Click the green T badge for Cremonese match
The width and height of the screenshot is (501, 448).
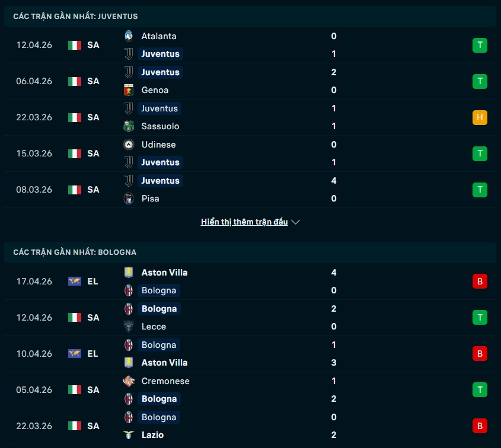click(480, 390)
